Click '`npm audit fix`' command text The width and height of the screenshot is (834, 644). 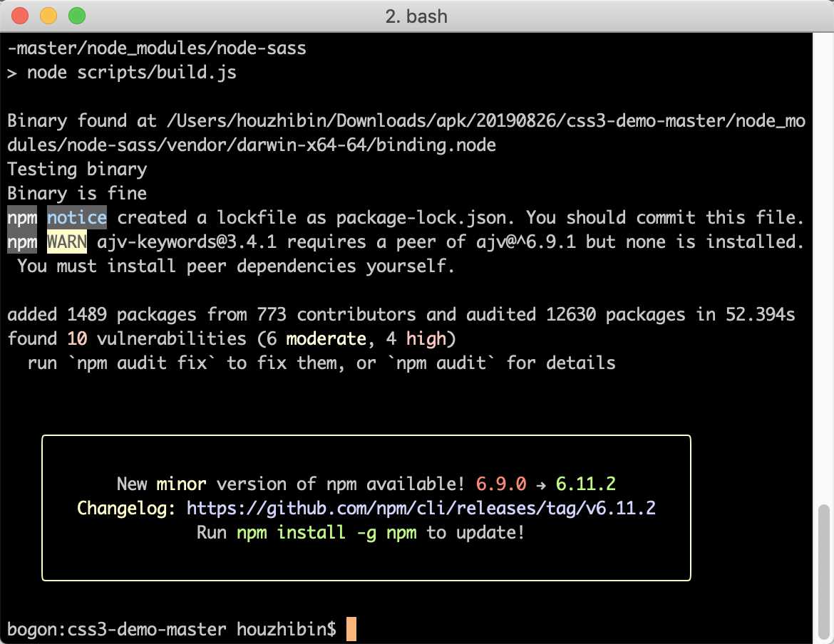142,363
